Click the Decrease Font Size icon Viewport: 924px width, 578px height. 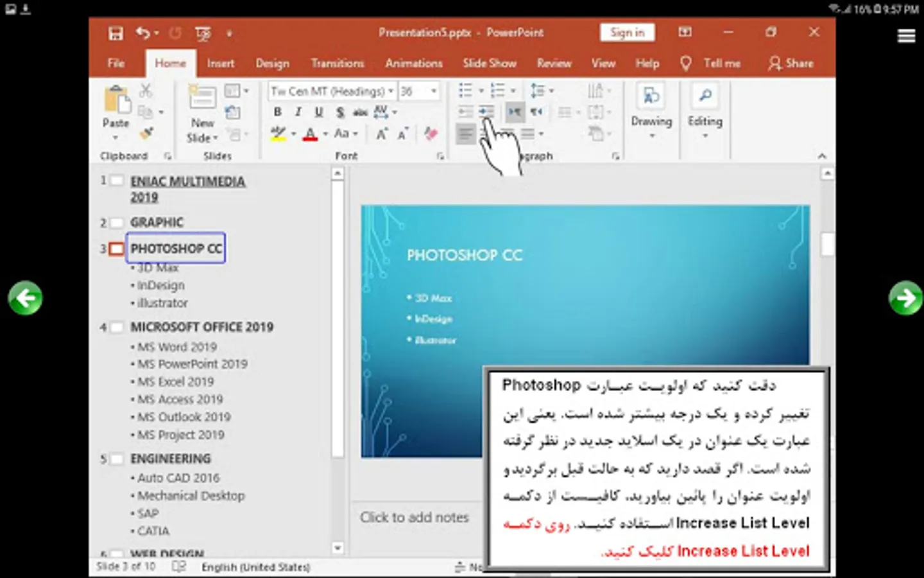(403, 134)
